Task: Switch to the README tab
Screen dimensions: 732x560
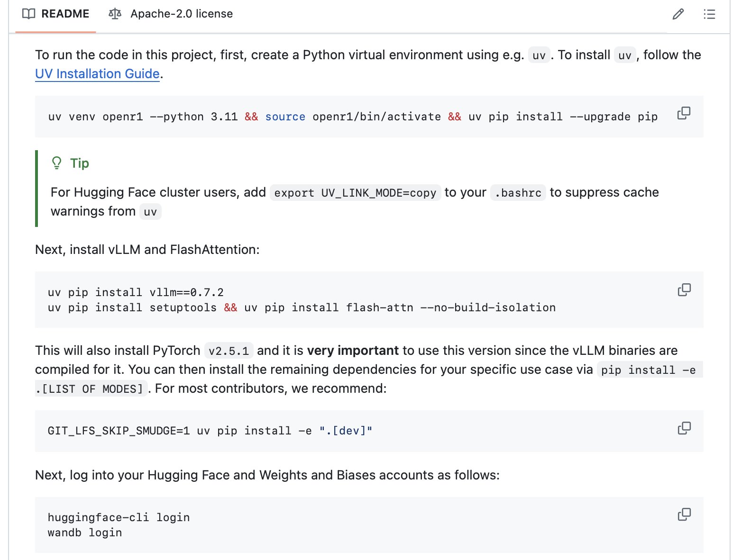Action: click(x=56, y=14)
